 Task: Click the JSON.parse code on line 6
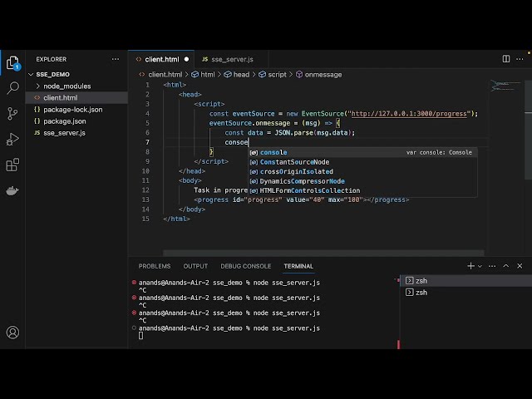click(x=294, y=133)
